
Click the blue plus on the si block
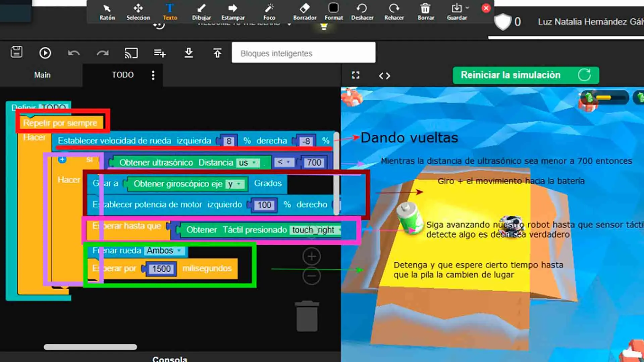pyautogui.click(x=62, y=160)
